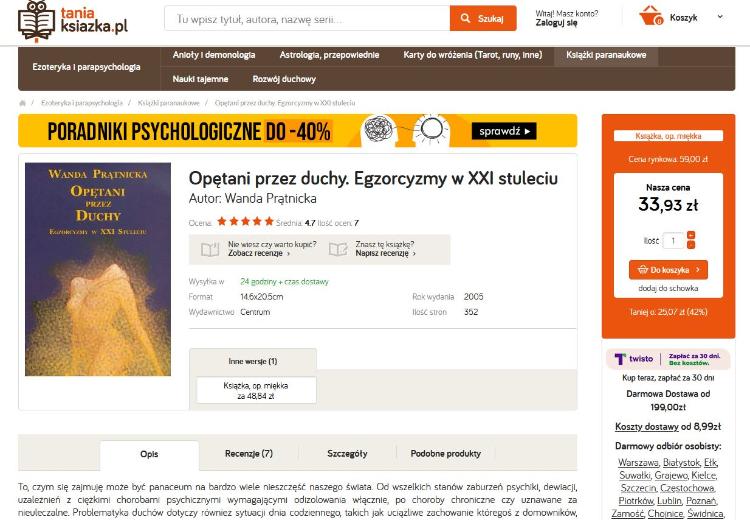Open the Szczegóły tab
Viewport: 750px width, 520px height.
tap(347, 454)
